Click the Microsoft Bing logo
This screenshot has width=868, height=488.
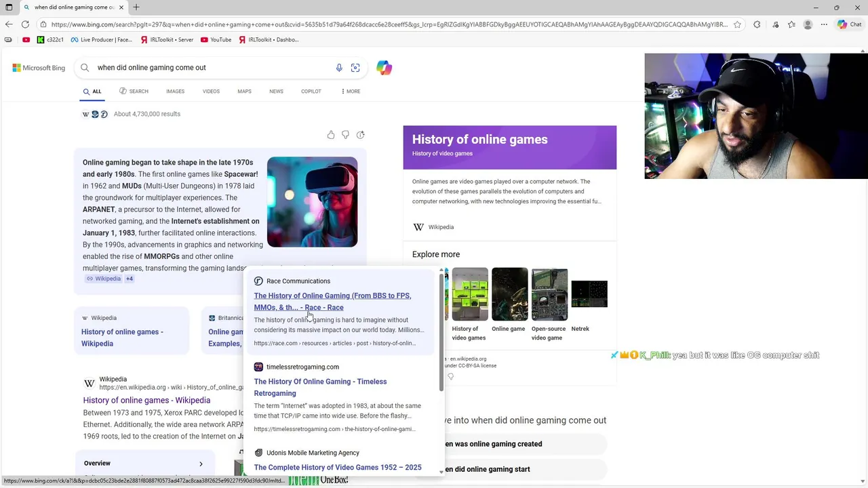point(39,68)
